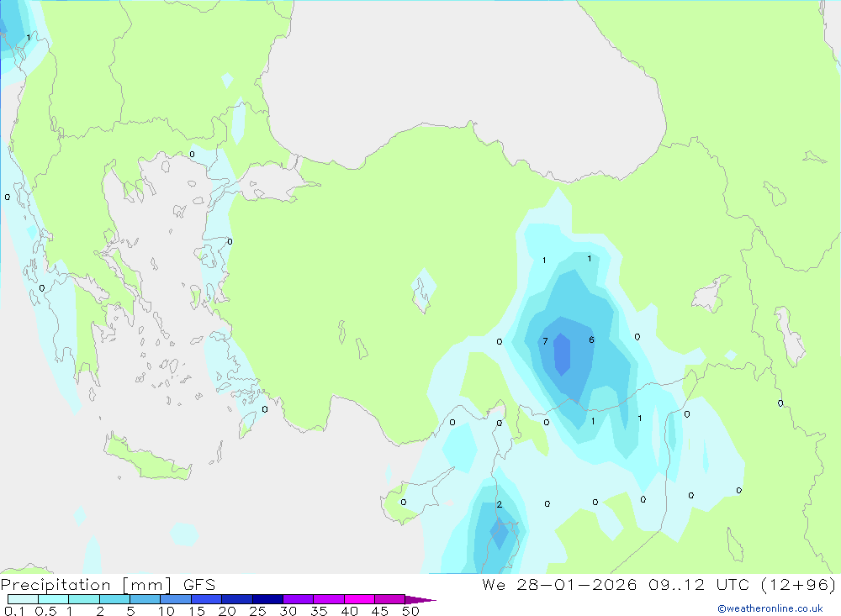Viewport: 841px width, 616px height.
Task: Click the '45' legend scale label
Action: [x=380, y=611]
